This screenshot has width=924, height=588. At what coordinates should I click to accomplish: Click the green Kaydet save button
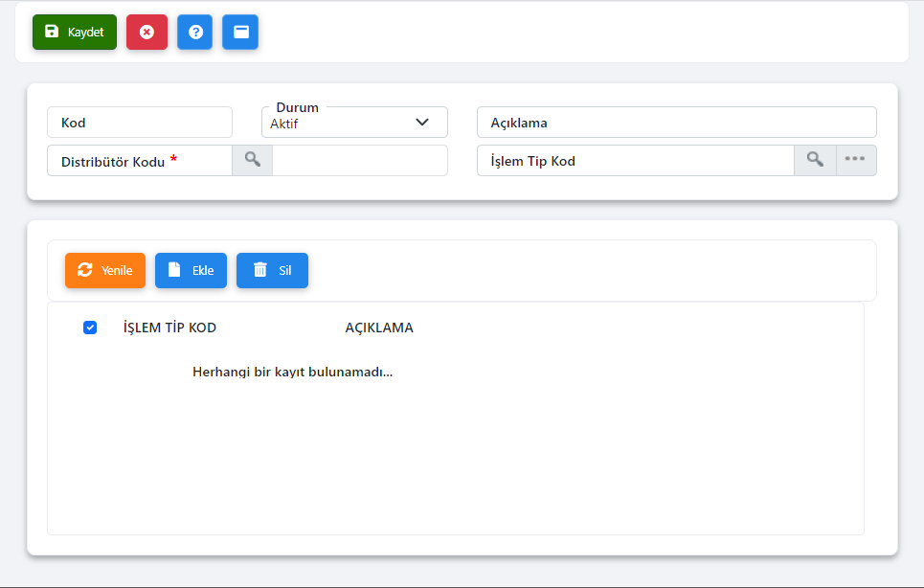(x=75, y=32)
